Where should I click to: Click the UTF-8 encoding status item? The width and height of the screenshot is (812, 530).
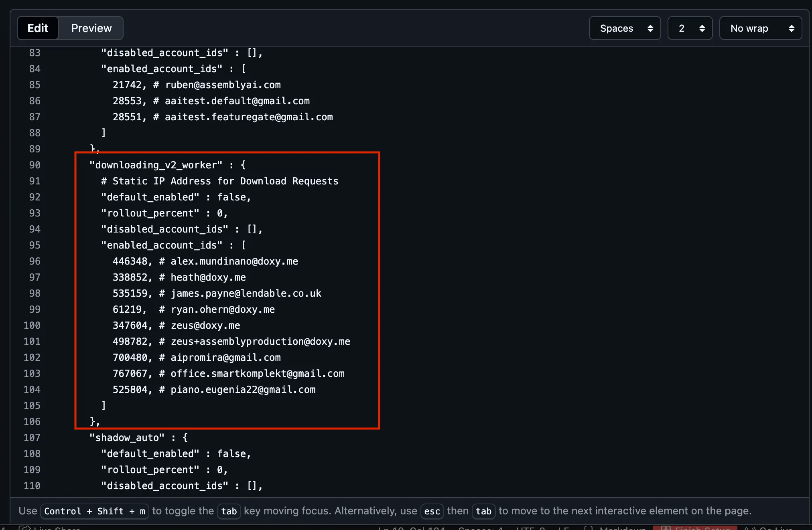[530, 528]
